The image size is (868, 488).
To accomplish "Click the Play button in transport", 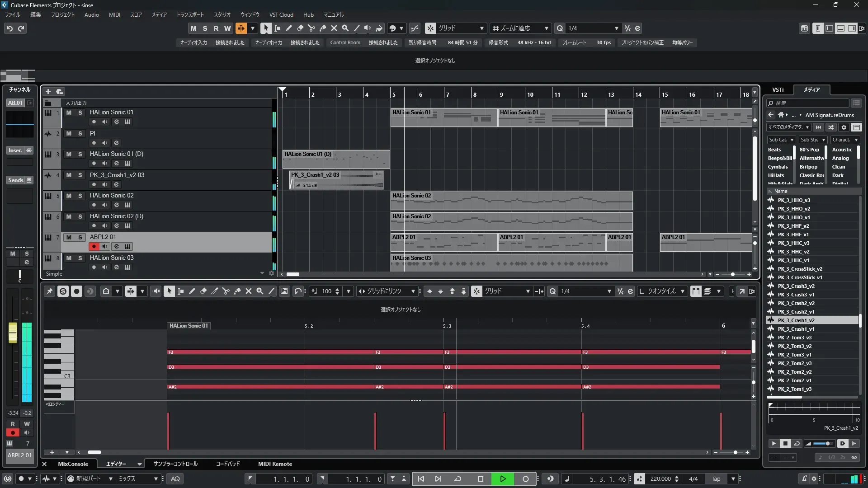I will [x=503, y=479].
